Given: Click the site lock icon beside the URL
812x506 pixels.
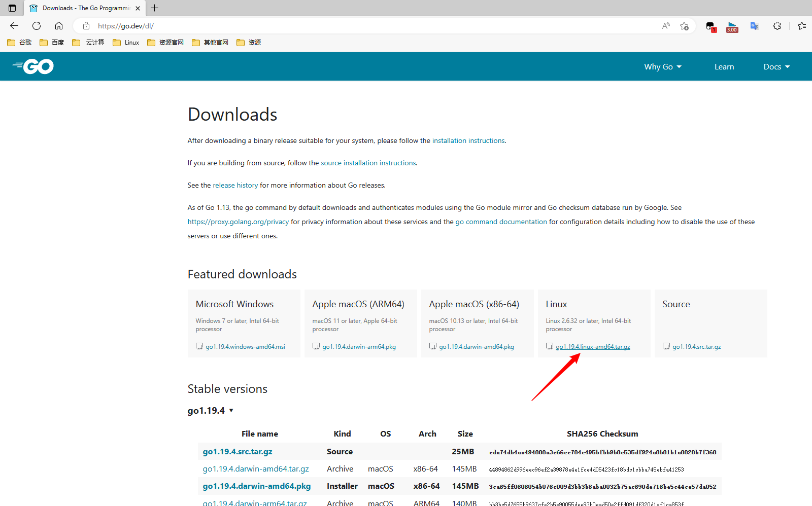Looking at the screenshot, I should (86, 26).
